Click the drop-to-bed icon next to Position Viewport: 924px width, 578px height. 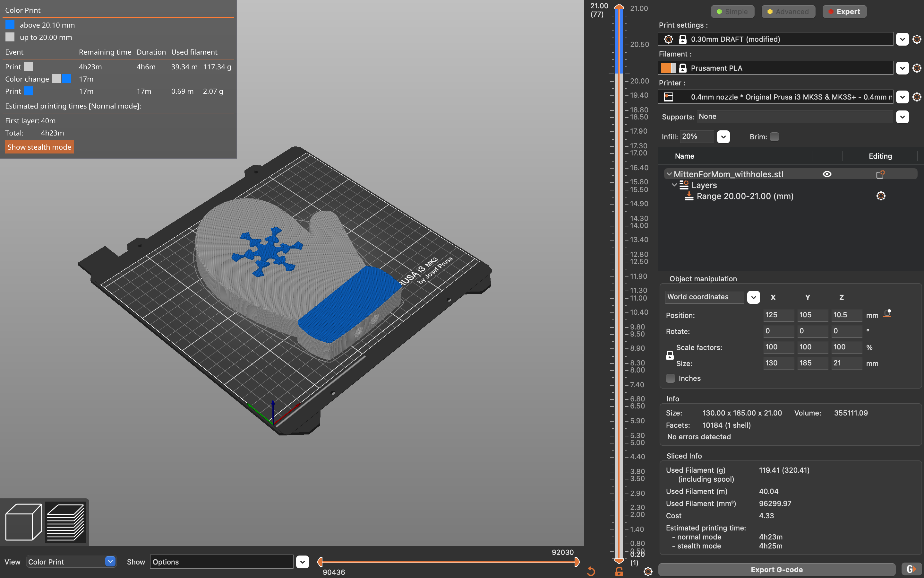pos(887,313)
